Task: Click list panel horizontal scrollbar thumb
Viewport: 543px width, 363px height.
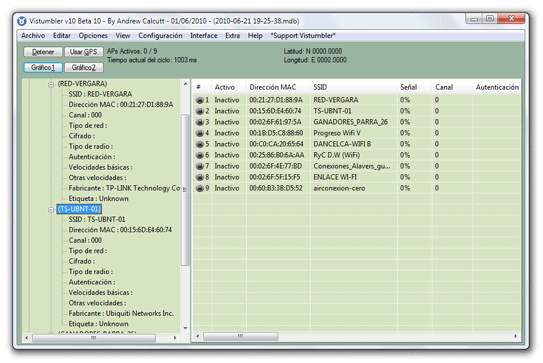Action: 240,336
